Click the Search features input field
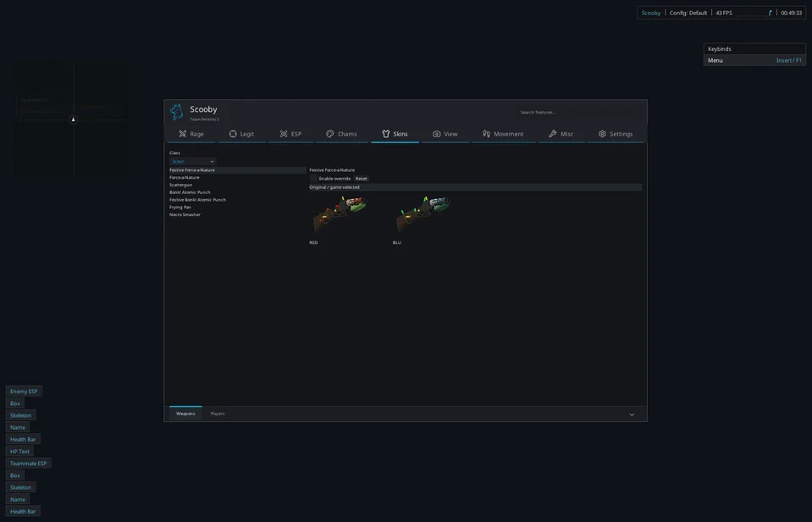The image size is (812, 522). (x=579, y=112)
